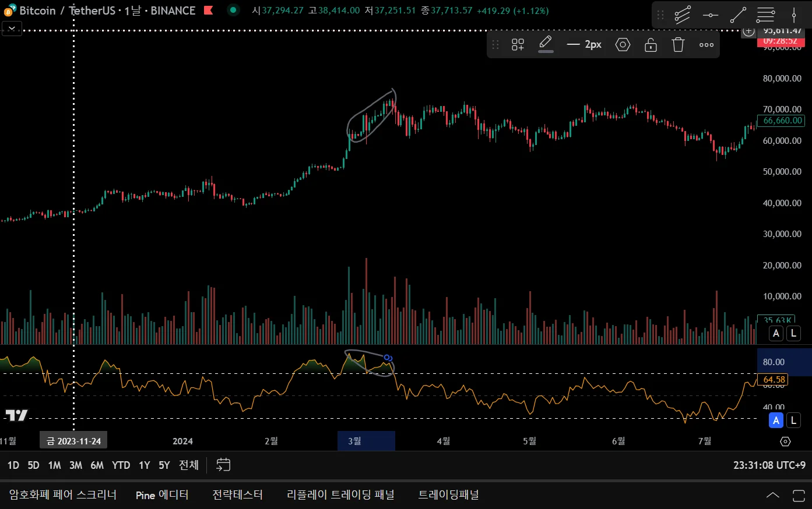Open the drawing templates icon
The height and width of the screenshot is (509, 812).
[x=518, y=45]
